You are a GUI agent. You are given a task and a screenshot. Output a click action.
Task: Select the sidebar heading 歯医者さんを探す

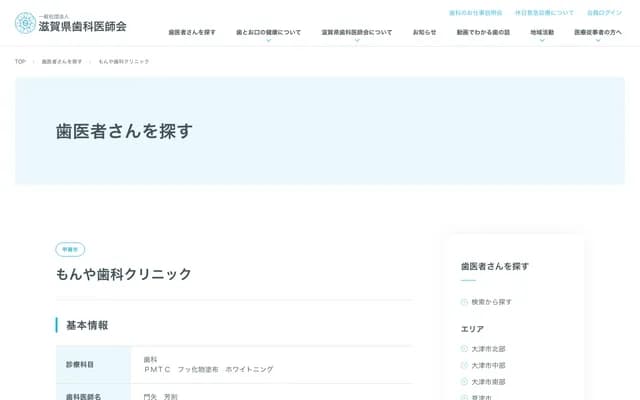[495, 267]
